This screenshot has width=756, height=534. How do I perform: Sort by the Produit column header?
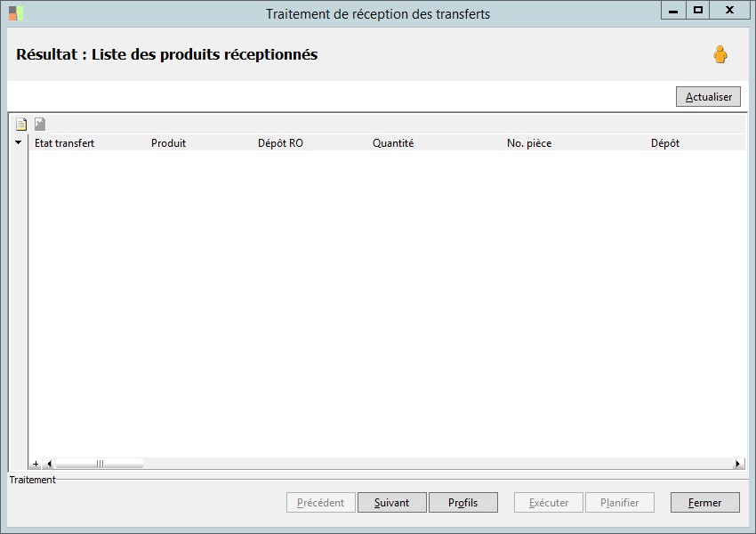click(x=168, y=143)
